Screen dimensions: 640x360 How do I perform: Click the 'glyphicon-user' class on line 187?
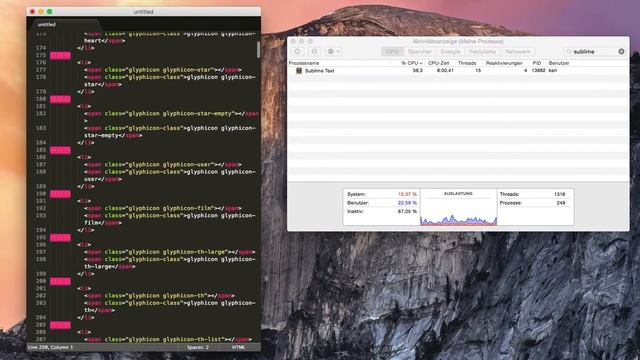[187, 164]
